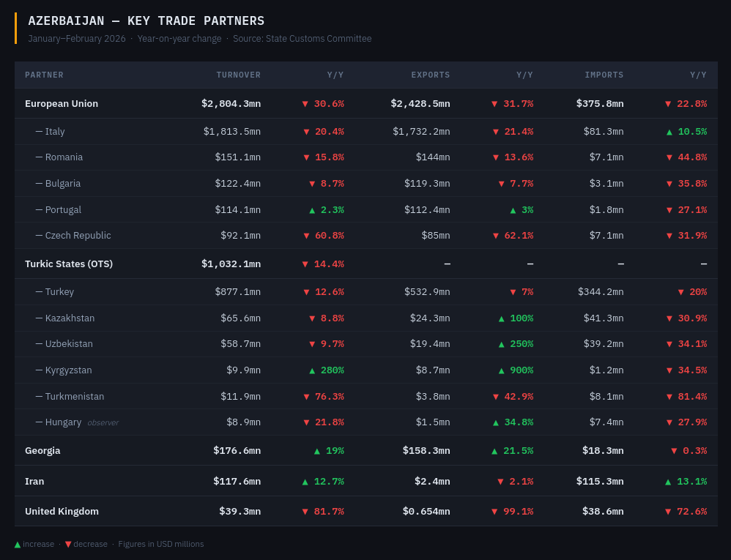Click red arrow beside Turkmenistan's 76.3% turnover
Viewport: 731px width, 560px height.
pos(307,397)
